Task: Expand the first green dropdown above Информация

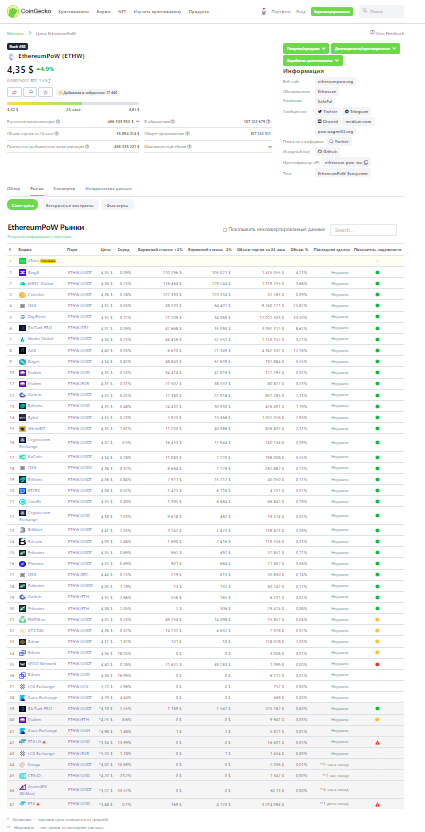Action: [x=306, y=48]
